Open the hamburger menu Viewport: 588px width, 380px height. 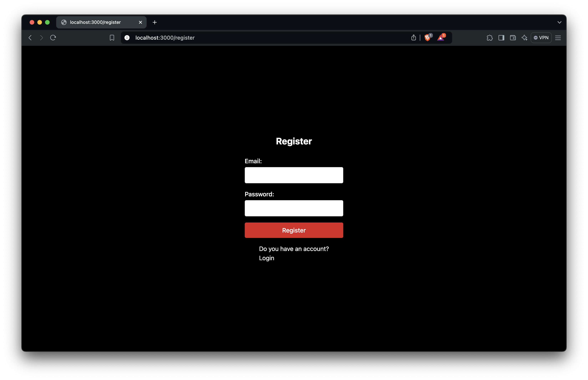pyautogui.click(x=558, y=37)
